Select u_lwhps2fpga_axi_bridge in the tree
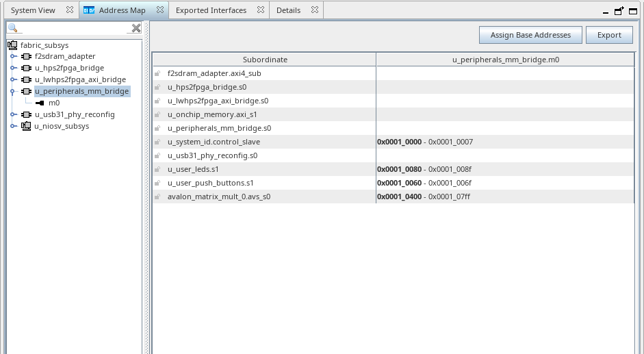The image size is (644, 354). [80, 79]
